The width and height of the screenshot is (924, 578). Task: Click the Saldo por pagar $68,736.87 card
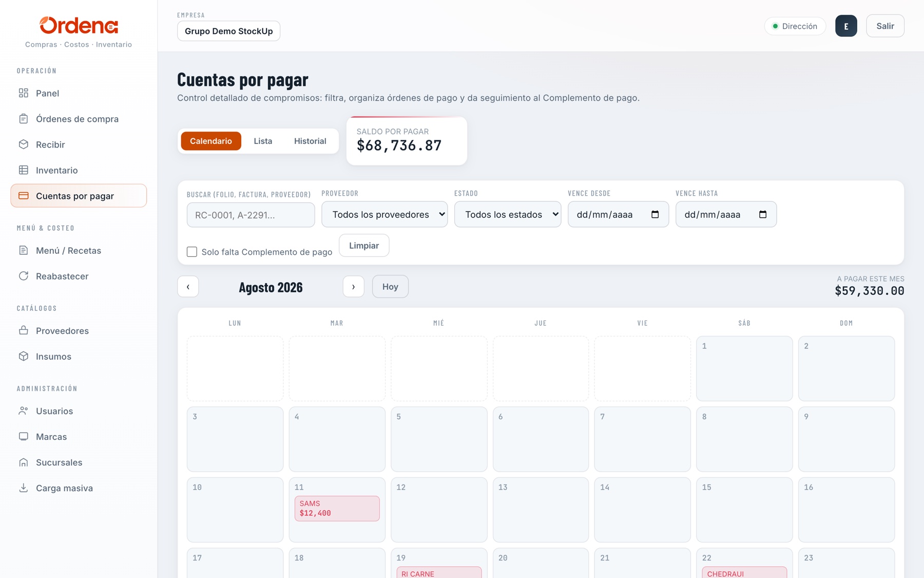pyautogui.click(x=407, y=141)
